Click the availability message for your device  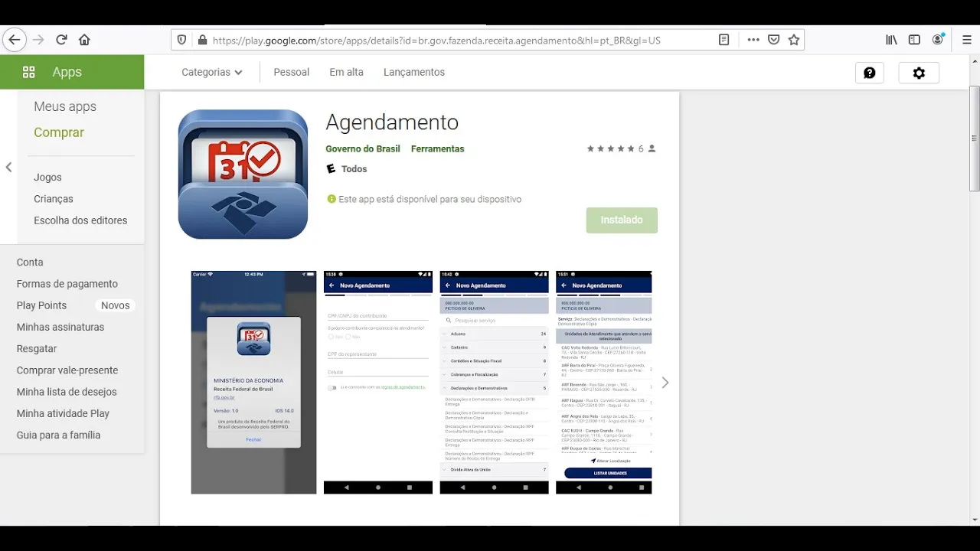tap(424, 199)
